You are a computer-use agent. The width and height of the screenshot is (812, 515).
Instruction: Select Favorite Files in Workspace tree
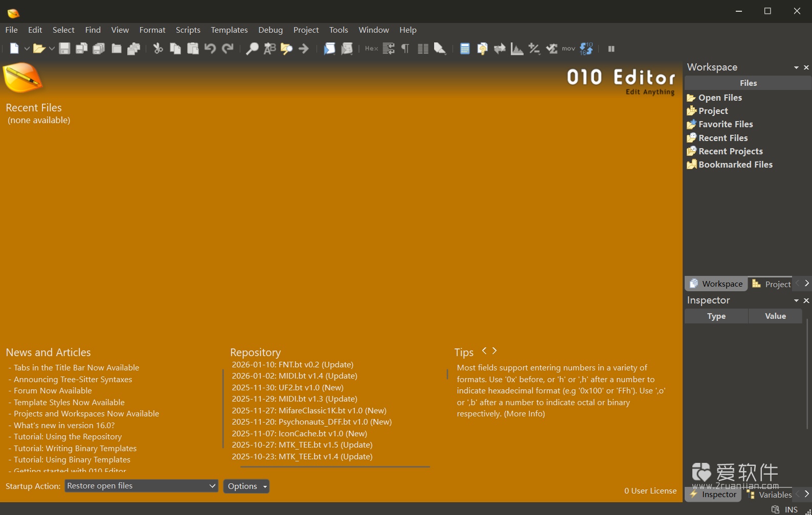pos(726,124)
